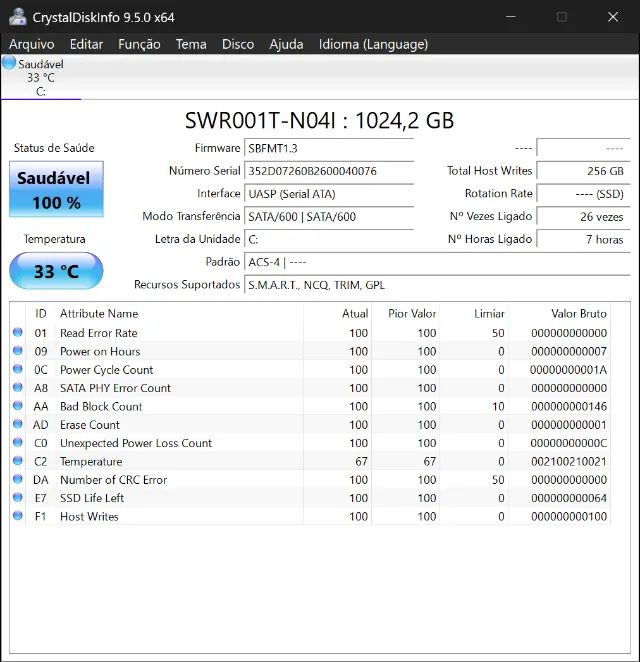This screenshot has width=640, height=662.
Task: Click the Valor Bruto column header
Action: click(579, 313)
